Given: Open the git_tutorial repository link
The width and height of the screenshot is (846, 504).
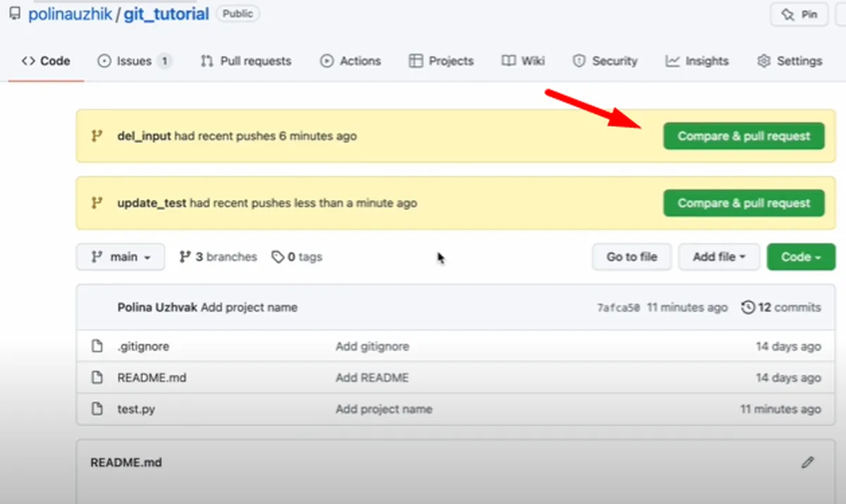Looking at the screenshot, I should 166,14.
